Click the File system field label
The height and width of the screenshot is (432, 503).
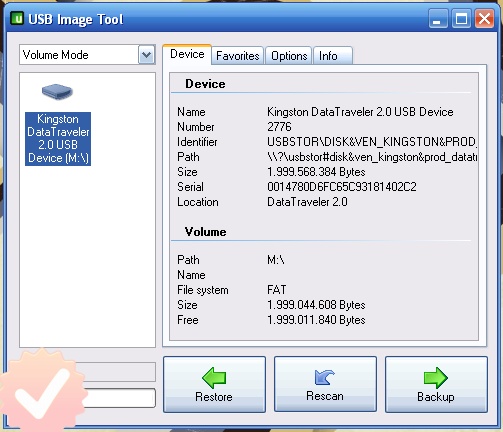click(203, 290)
